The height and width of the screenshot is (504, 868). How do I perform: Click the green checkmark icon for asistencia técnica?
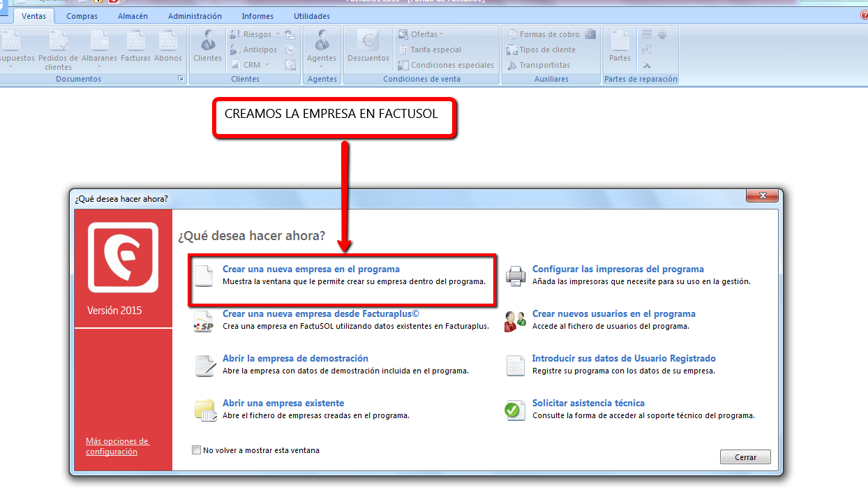[x=515, y=410]
